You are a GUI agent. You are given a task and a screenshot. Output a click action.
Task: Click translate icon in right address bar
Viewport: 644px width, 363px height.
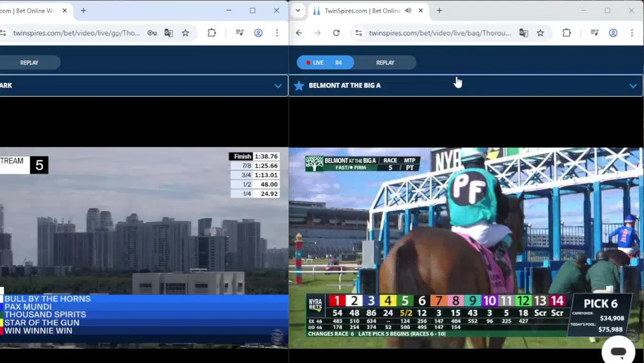[x=524, y=33]
